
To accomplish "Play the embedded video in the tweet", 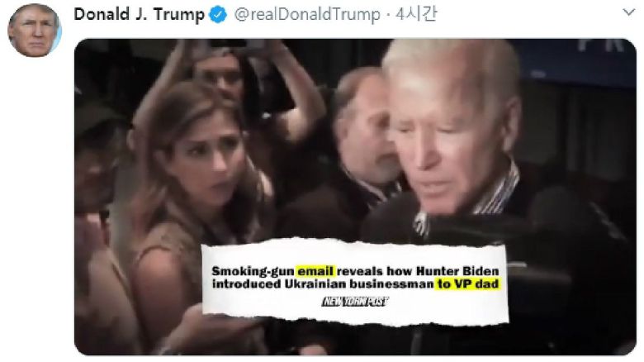I will tap(355, 197).
